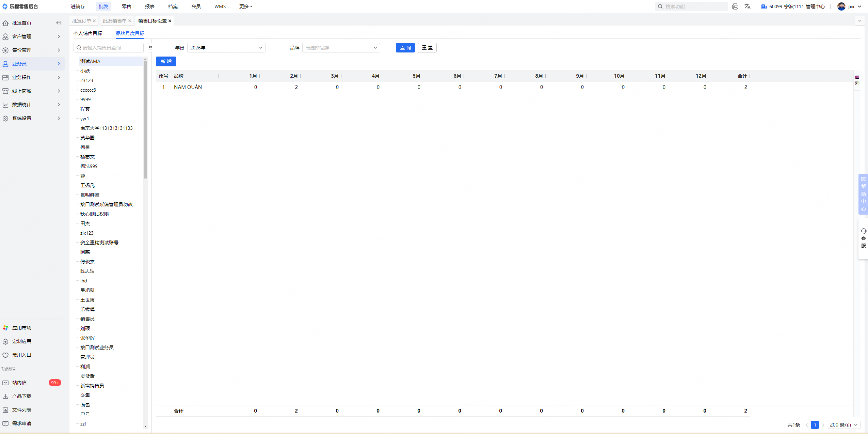Viewport: 868px width, 434px height.
Task: Click the print icon in top bar
Action: pyautogui.click(x=735, y=6)
